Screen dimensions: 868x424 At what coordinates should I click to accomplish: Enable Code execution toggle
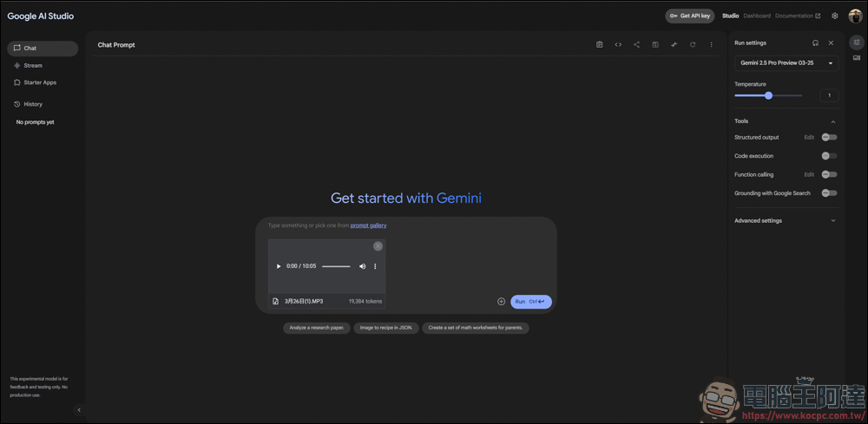coord(829,156)
